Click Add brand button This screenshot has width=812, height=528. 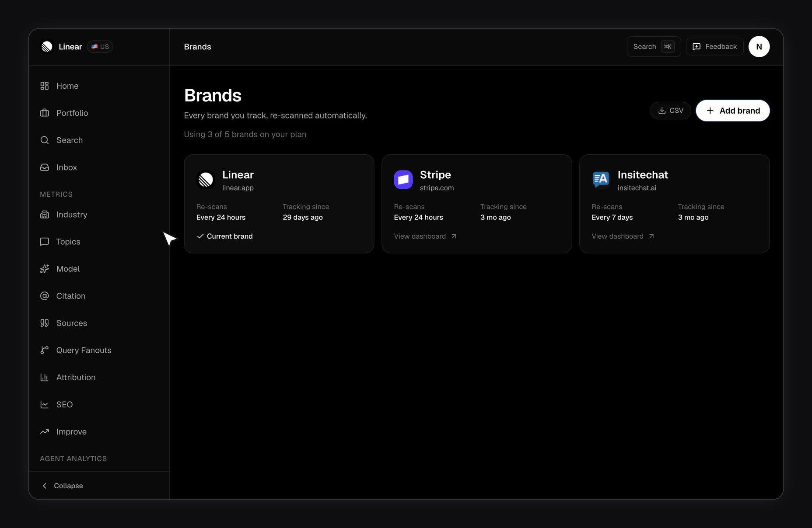click(x=733, y=111)
